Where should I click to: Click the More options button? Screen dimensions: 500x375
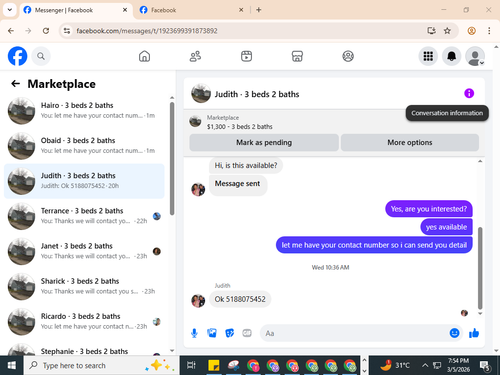(x=410, y=143)
